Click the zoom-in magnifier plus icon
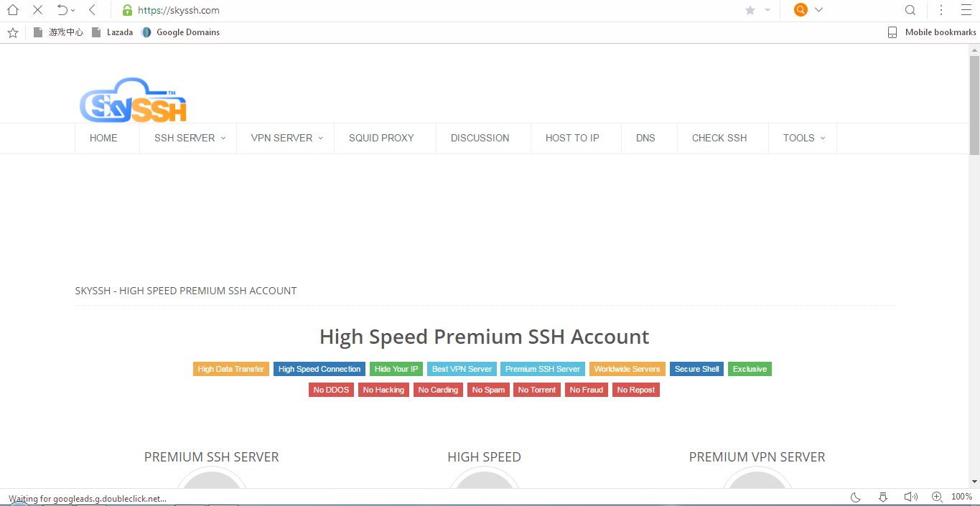This screenshot has width=980, height=506. tap(937, 497)
